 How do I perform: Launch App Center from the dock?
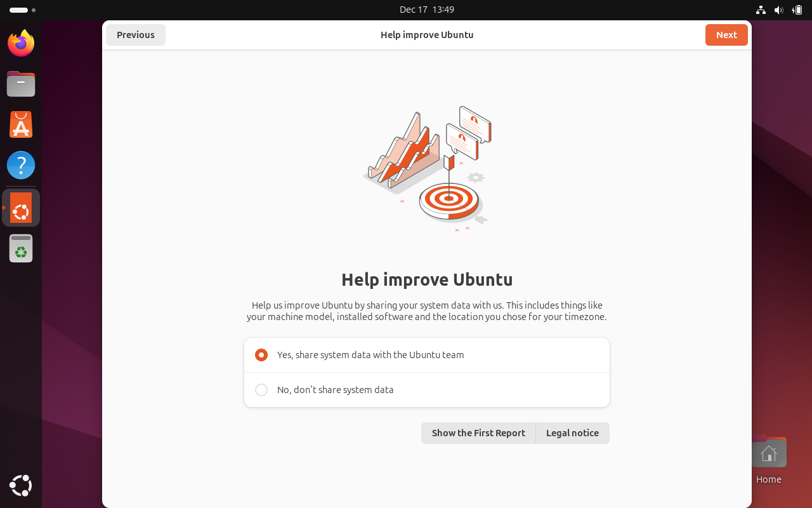20,124
